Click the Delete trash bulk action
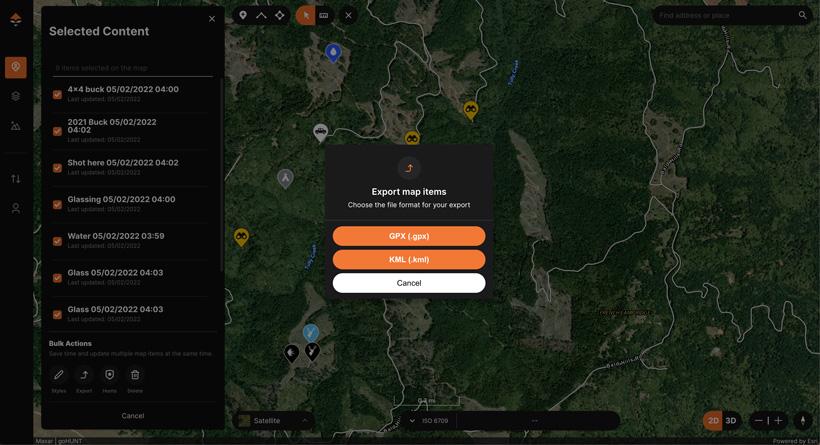This screenshot has width=820, height=445. point(135,375)
